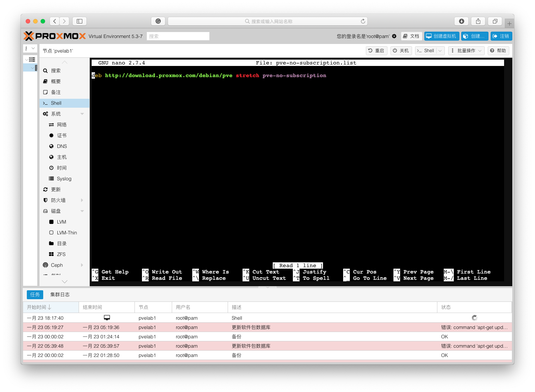Click the Proxmox logo
Viewport: 535px width, 392px height.
click(x=54, y=36)
